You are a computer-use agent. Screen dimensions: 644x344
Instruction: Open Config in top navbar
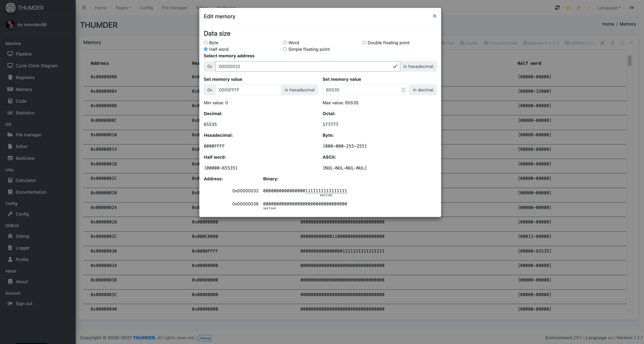pyautogui.click(x=146, y=7)
